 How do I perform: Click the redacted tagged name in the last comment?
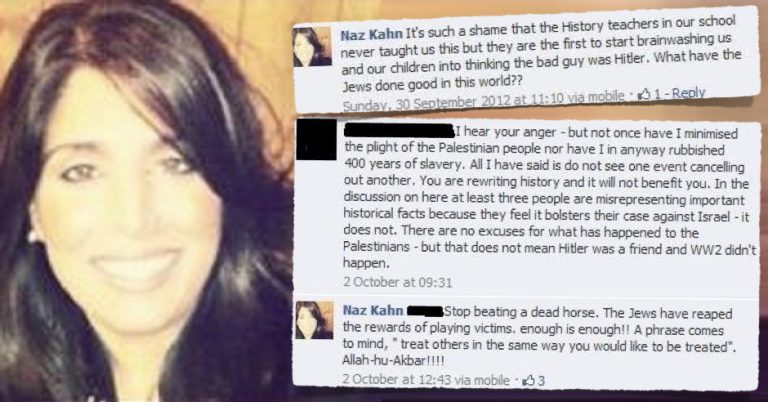tap(425, 311)
